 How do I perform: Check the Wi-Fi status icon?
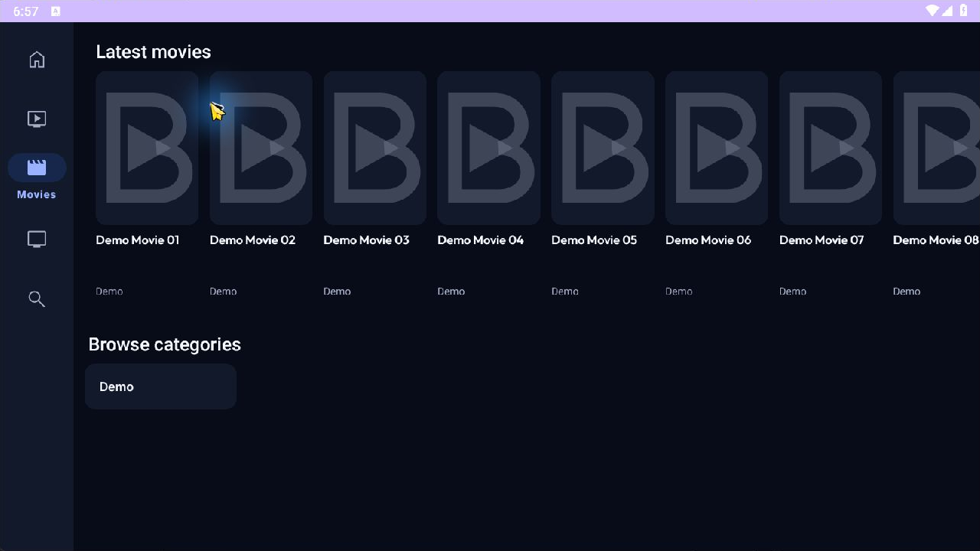tap(932, 11)
